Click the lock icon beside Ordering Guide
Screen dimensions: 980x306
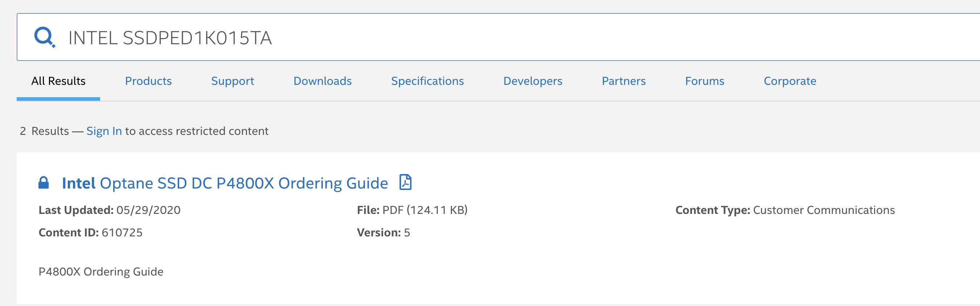[44, 183]
